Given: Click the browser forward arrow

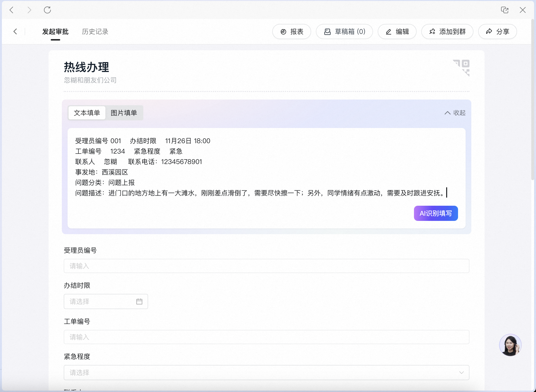Looking at the screenshot, I should pos(29,10).
